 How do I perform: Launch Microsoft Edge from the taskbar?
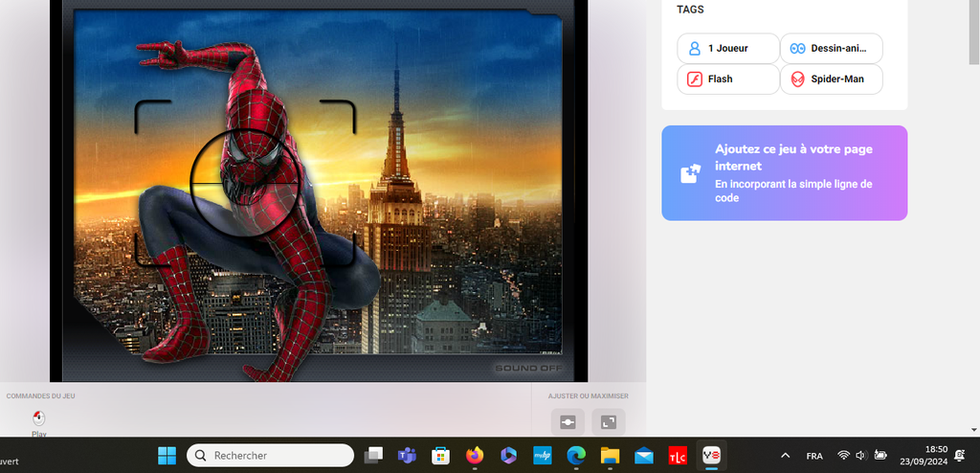coord(576,456)
